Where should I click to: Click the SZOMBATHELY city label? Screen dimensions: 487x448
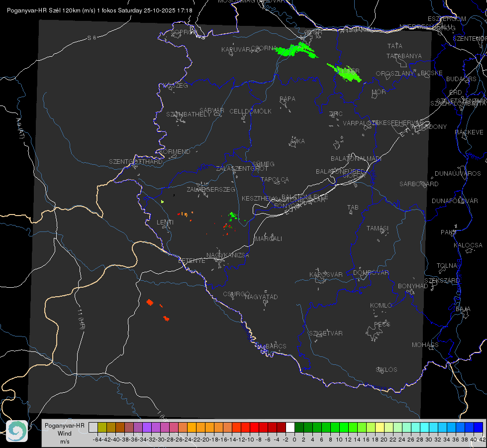[188, 114]
